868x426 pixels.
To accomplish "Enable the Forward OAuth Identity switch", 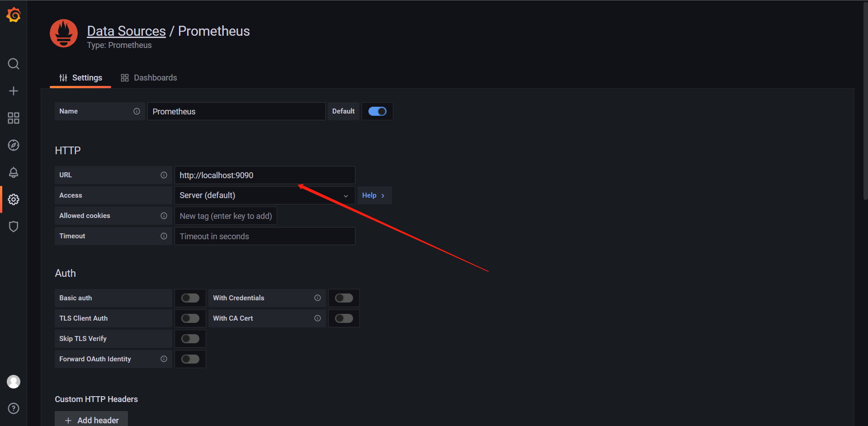I will (x=190, y=359).
